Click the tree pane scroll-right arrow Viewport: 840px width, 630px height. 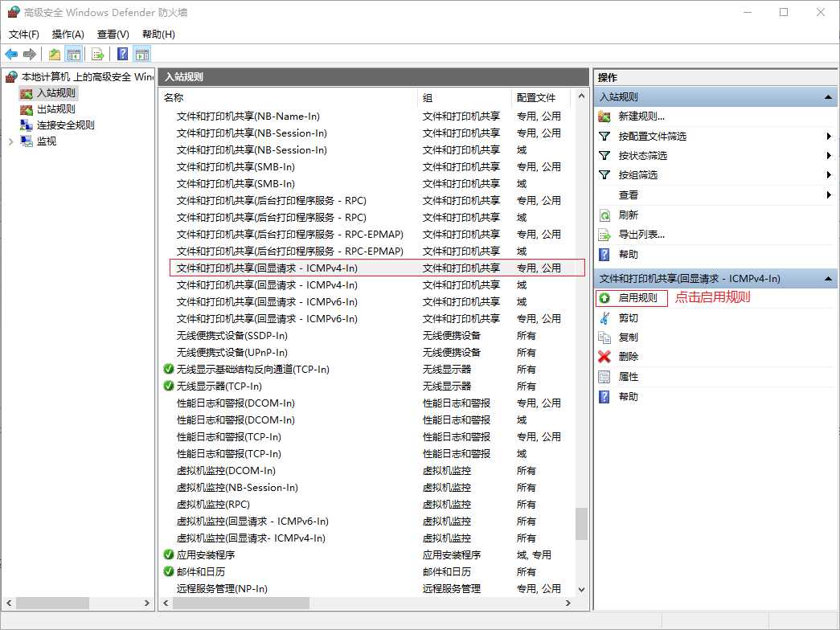(146, 603)
